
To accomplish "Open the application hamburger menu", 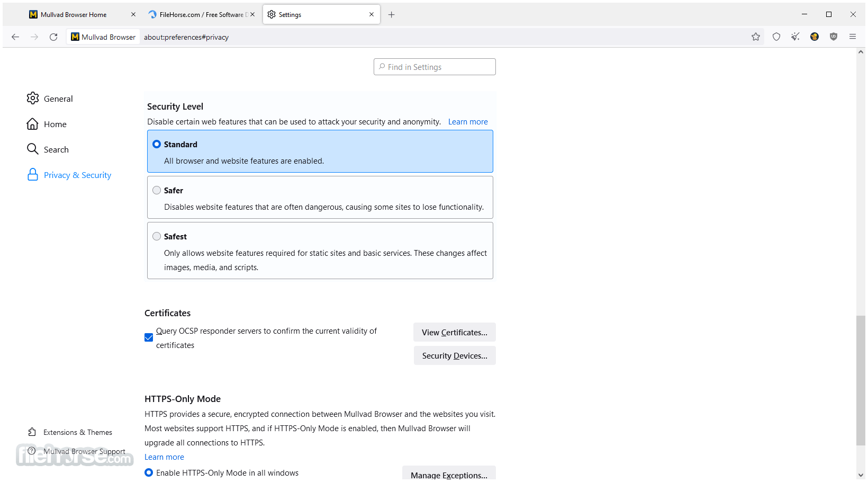I will click(x=853, y=37).
